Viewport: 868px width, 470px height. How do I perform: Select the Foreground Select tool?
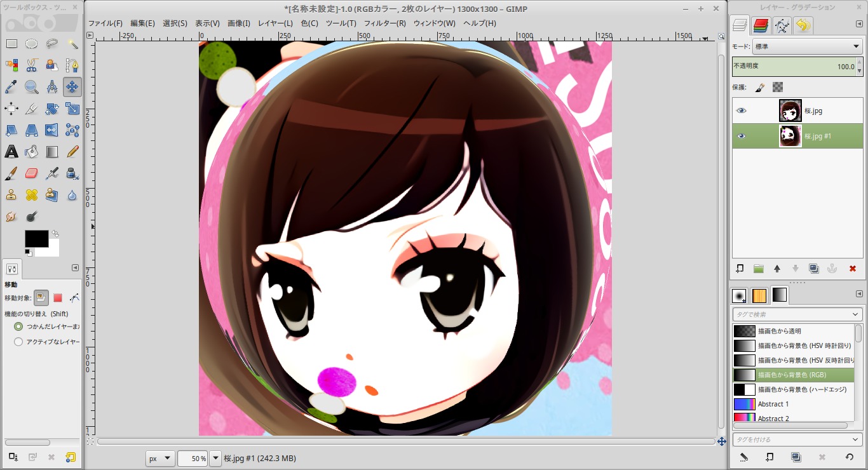pos(52,65)
